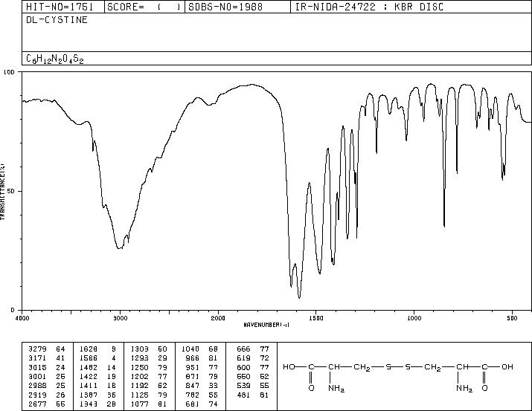Click the 2000 wavenumber axis tick label
The image size is (532, 411).
218,318
